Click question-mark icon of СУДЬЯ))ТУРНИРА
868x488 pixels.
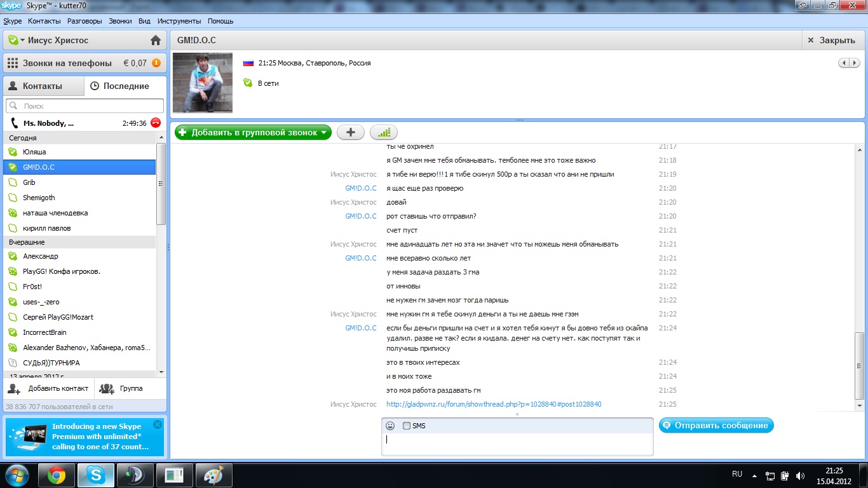pos(13,363)
